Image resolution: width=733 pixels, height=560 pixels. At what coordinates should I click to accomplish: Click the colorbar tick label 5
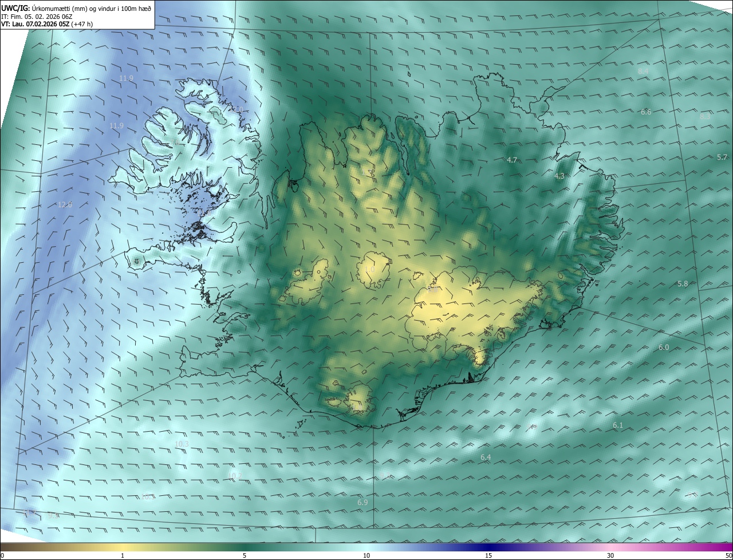tap(245, 556)
